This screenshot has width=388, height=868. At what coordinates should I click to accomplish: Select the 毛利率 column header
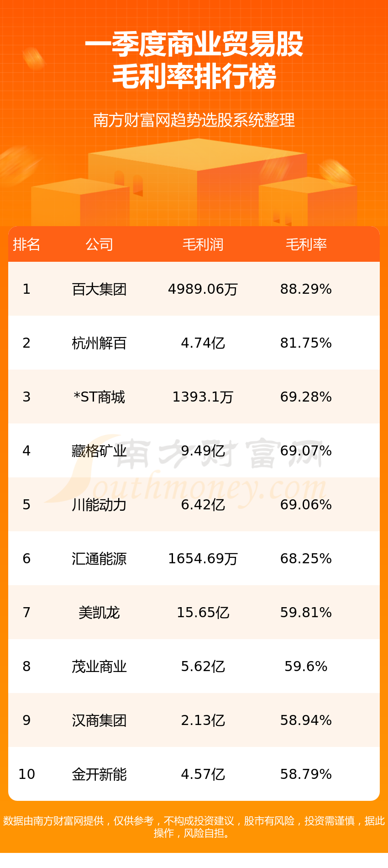click(x=306, y=244)
